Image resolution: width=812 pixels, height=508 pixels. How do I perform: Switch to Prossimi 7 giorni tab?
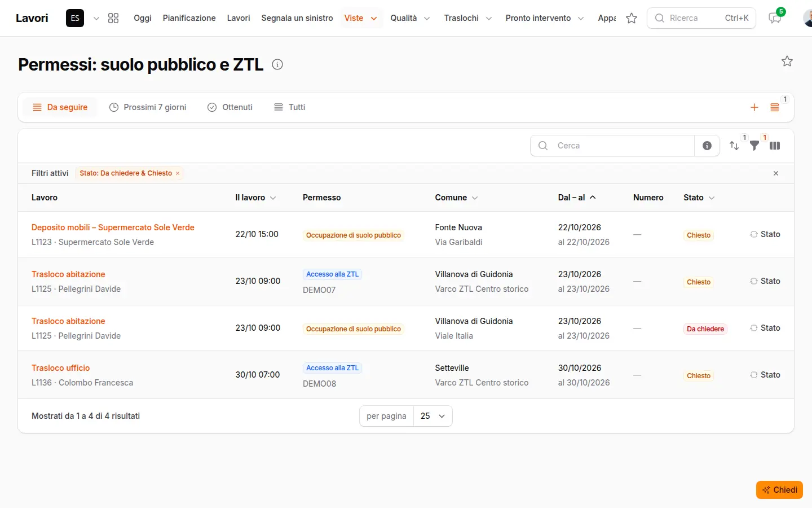tap(148, 107)
